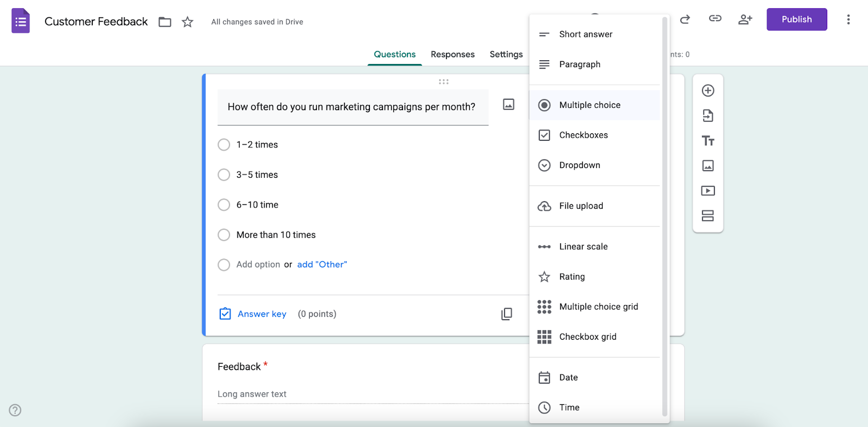Viewport: 868px width, 427px height.
Task: Edit the "More than 10 times" option text
Action: [x=276, y=235]
